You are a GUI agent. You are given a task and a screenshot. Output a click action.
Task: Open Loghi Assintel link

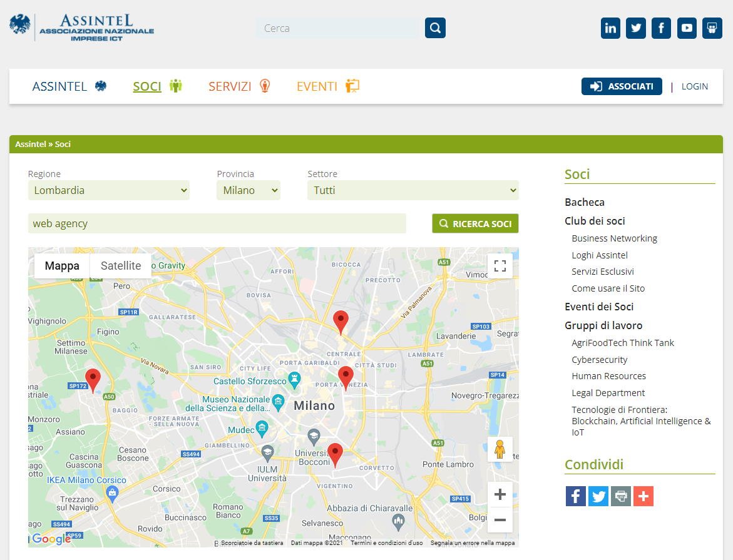599,255
